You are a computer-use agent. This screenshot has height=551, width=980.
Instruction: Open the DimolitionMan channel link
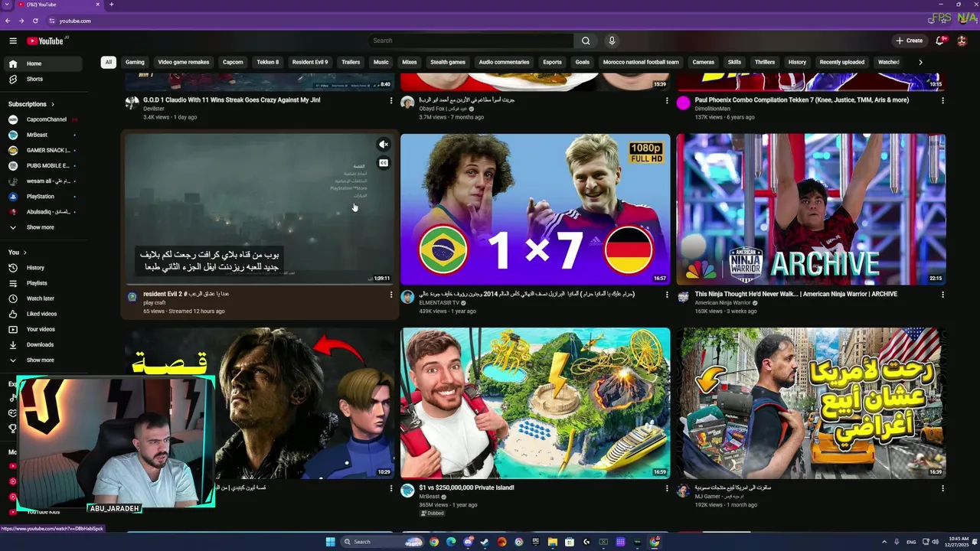coord(712,109)
